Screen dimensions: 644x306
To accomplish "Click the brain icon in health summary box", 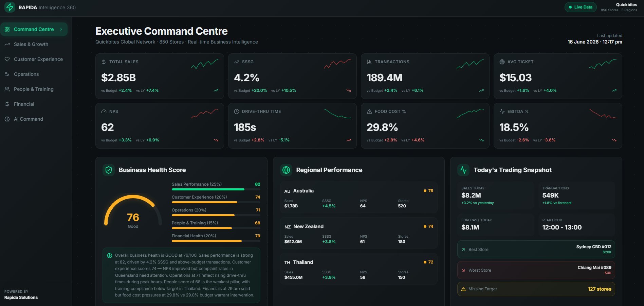I will point(110,255).
